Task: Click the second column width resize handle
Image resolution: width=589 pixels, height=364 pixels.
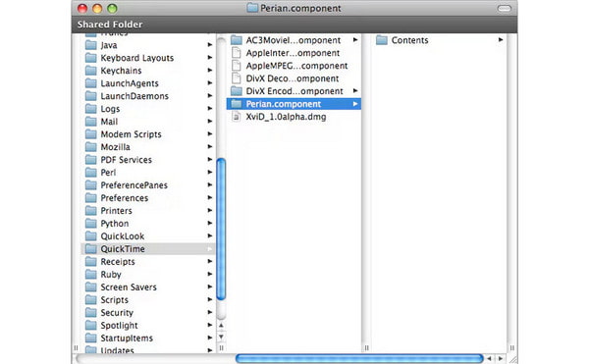Action: coord(366,348)
